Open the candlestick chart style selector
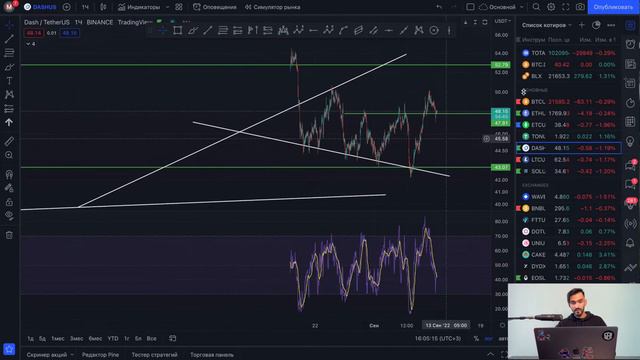This screenshot has height=360, width=640. click(103, 7)
